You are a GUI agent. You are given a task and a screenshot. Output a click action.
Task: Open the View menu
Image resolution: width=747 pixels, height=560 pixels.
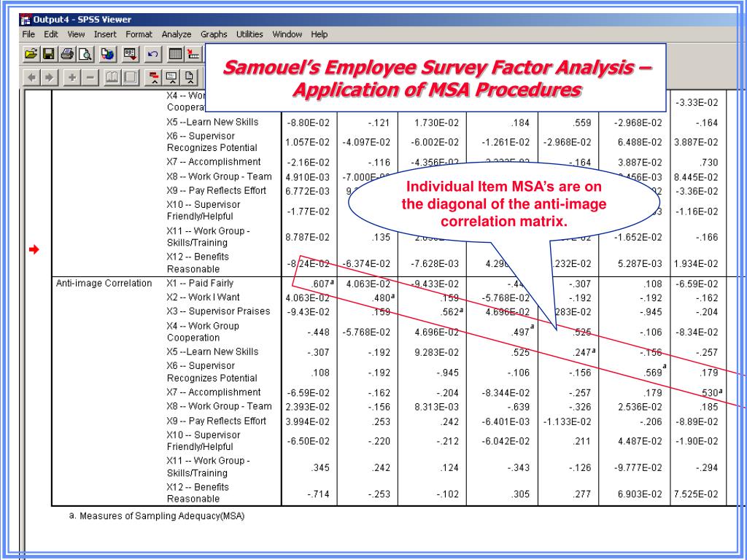(76, 34)
